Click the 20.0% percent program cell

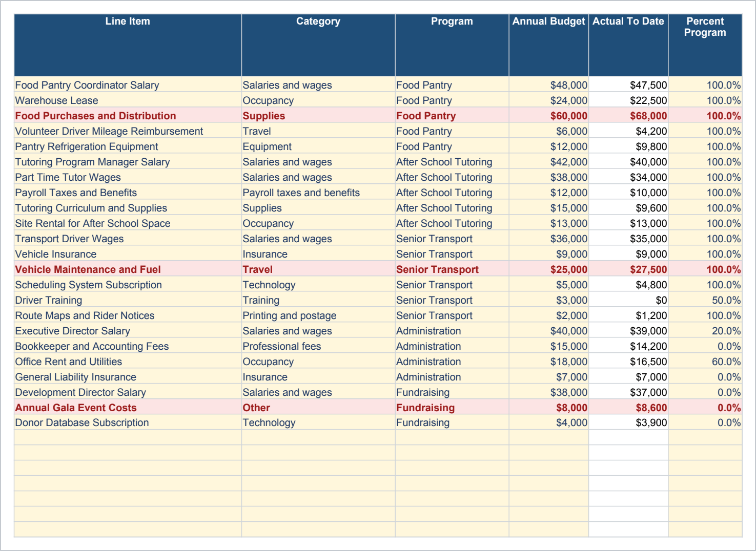coord(705,331)
